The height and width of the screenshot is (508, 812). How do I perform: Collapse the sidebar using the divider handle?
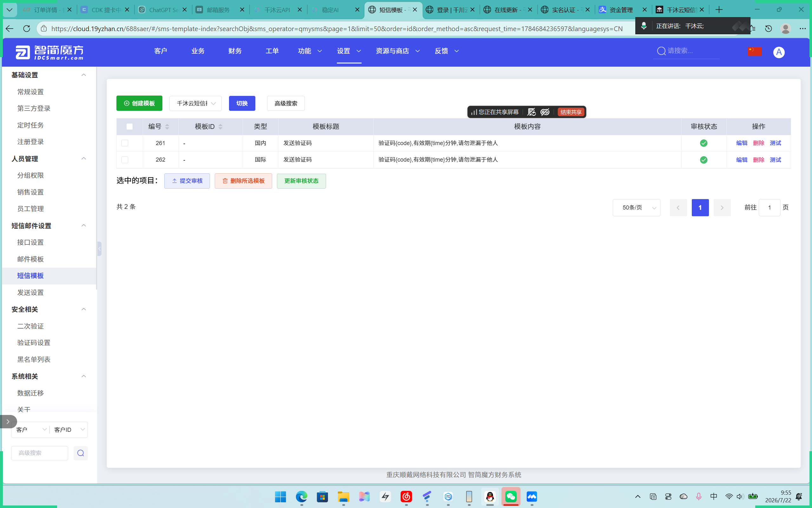[99, 249]
